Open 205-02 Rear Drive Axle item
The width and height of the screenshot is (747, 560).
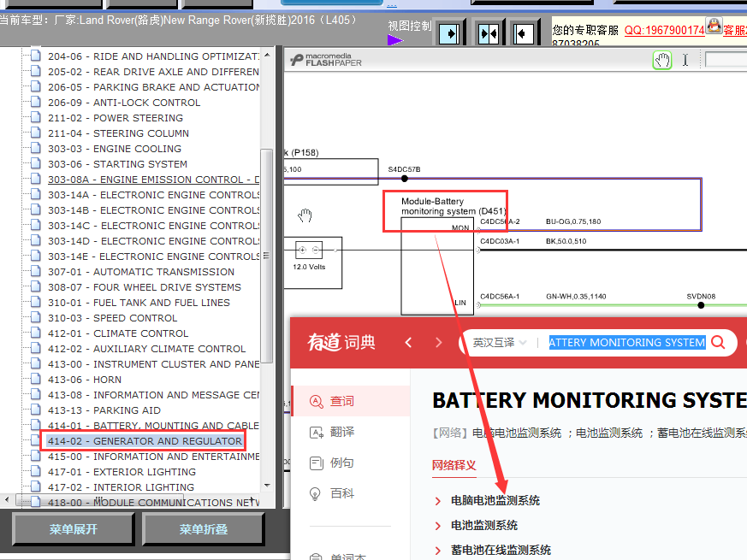click(x=153, y=72)
